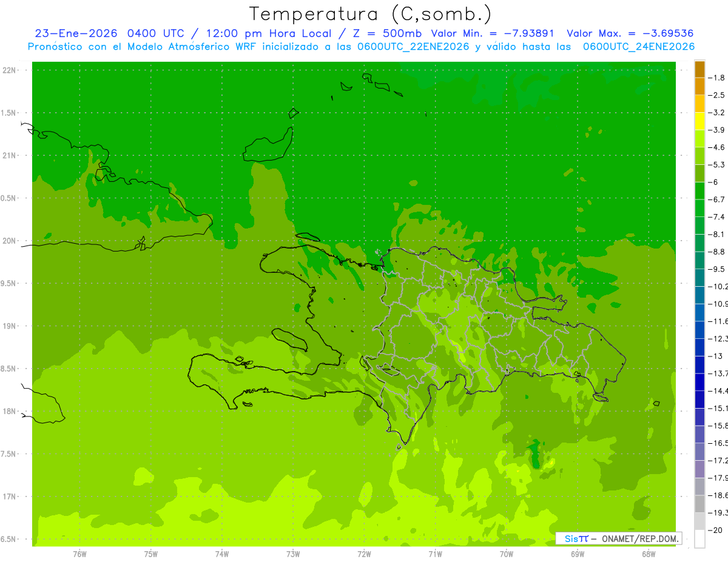The height and width of the screenshot is (562, 728).
Task: Click the '21N' latitude axis label
Action: pyautogui.click(x=8, y=156)
